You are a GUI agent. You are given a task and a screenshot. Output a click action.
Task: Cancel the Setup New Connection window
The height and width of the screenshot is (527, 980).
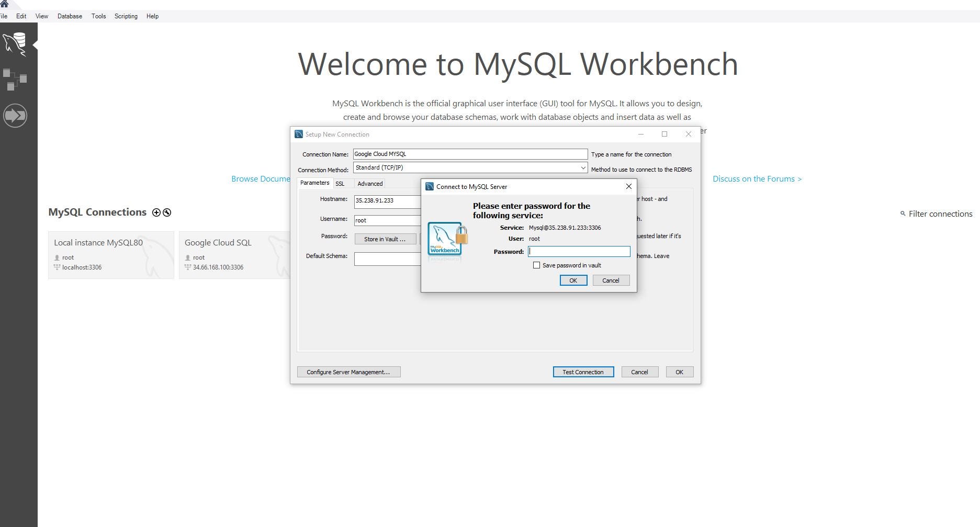coord(639,372)
